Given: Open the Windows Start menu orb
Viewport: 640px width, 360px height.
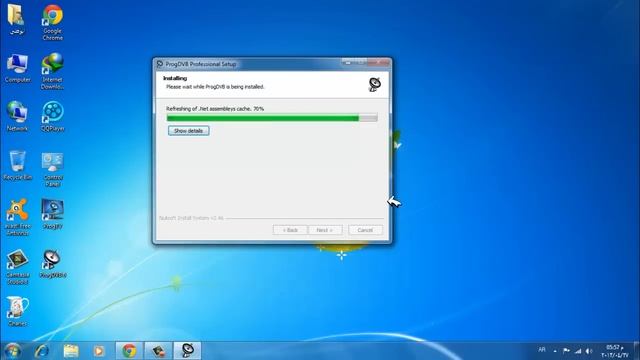Looking at the screenshot, I should 13,351.
